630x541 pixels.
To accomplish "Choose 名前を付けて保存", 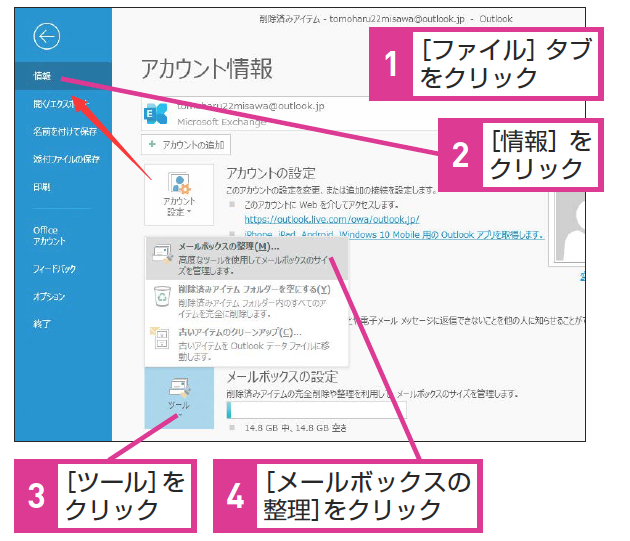I will tap(63, 131).
